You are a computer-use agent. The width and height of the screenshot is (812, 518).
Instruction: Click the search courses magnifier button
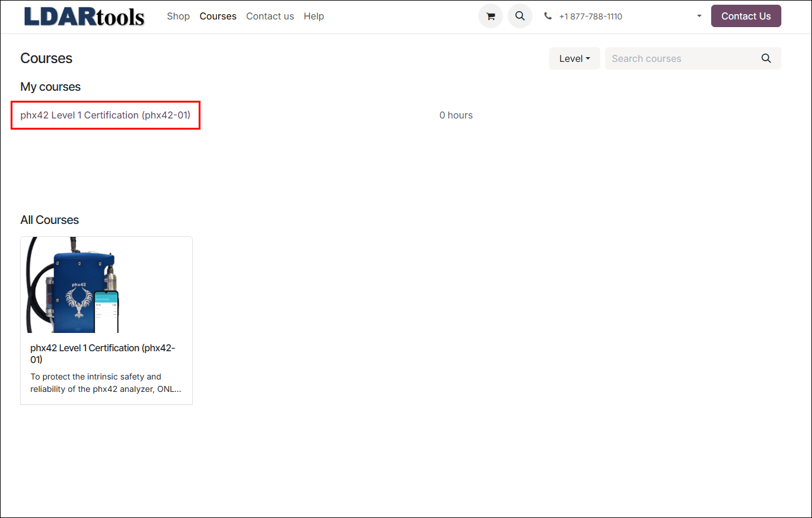point(766,58)
